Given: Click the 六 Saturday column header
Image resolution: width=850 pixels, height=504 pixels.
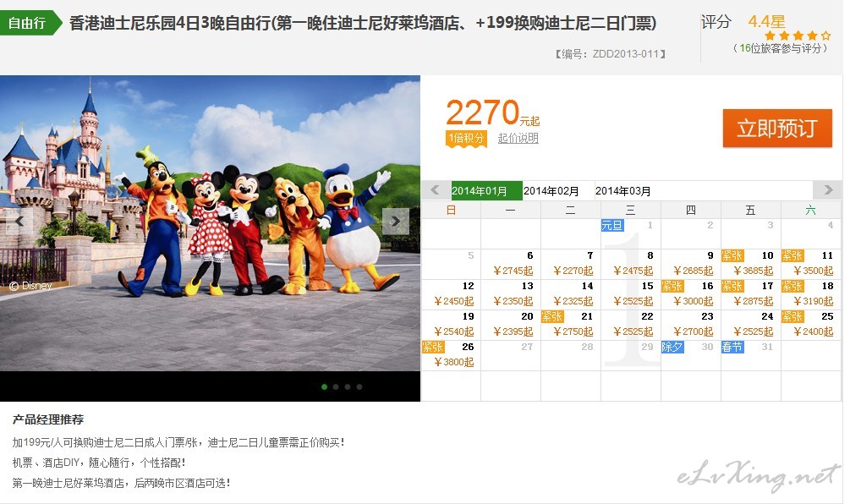Looking at the screenshot, I should (811, 210).
